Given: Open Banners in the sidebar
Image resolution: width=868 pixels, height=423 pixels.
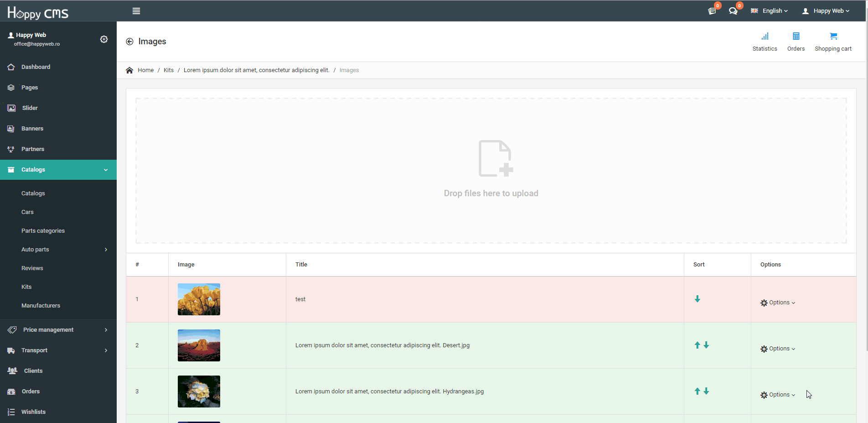Looking at the screenshot, I should [58, 128].
